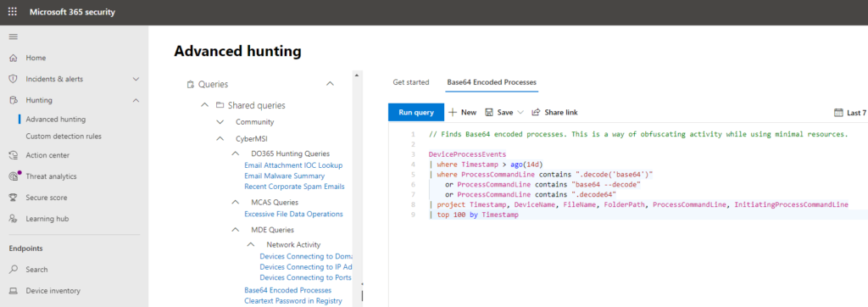Open Devices Connecting to Ports query
The width and height of the screenshot is (868, 307).
tap(305, 277)
